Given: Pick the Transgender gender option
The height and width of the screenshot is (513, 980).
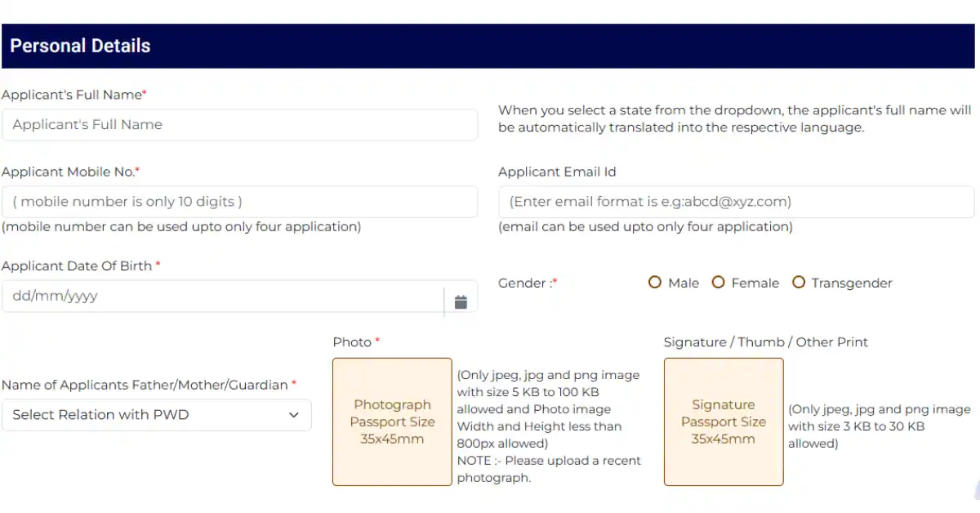Looking at the screenshot, I should [799, 283].
